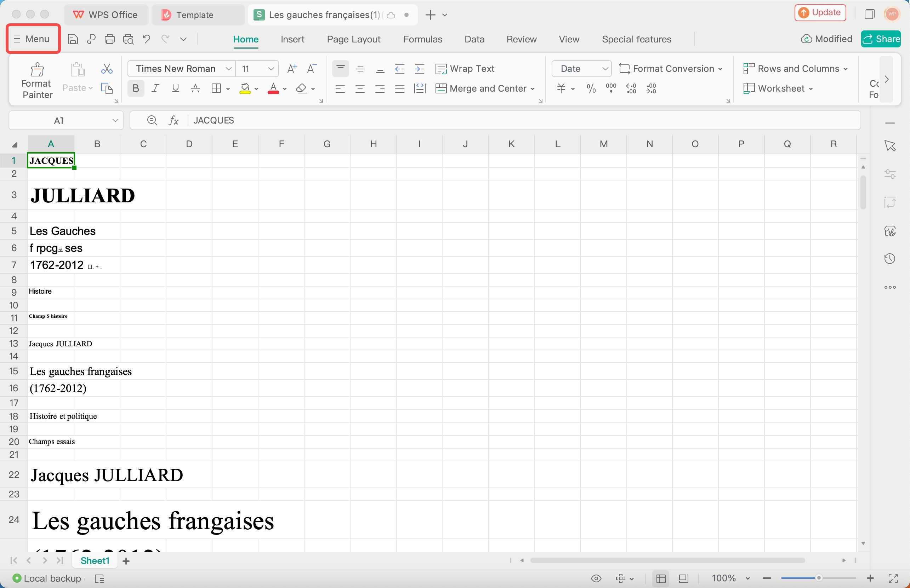Switch to the Page Layout tab

353,39
